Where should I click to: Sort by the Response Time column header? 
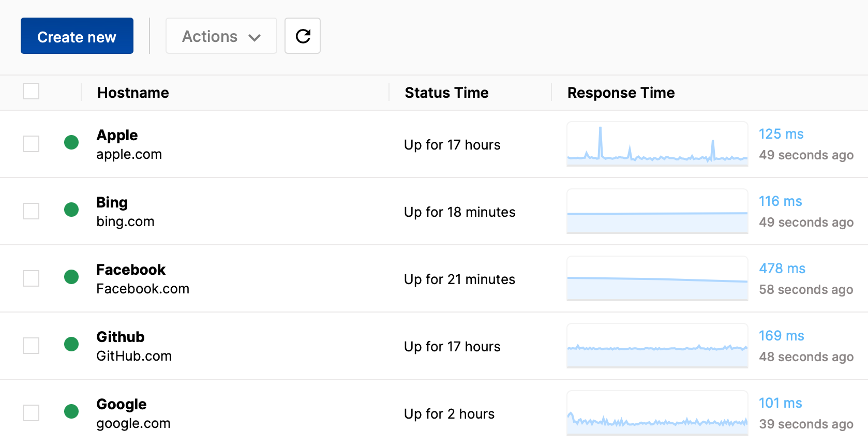(x=621, y=93)
